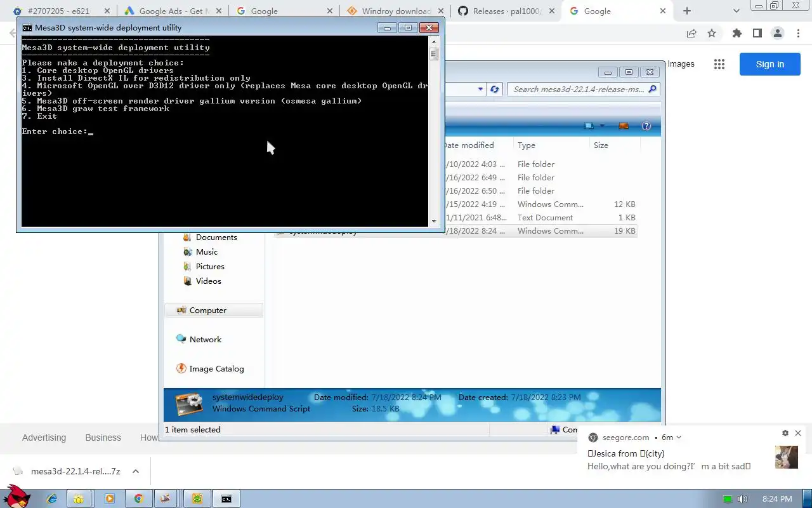The height and width of the screenshot is (508, 812).
Task: Click the console scrollbar down arrow
Action: click(x=434, y=222)
